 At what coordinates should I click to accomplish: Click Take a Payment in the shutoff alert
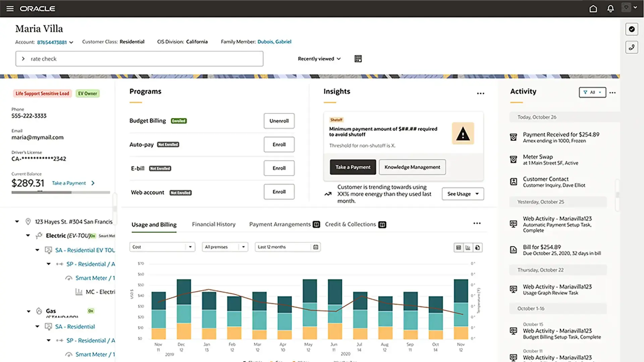click(x=353, y=167)
